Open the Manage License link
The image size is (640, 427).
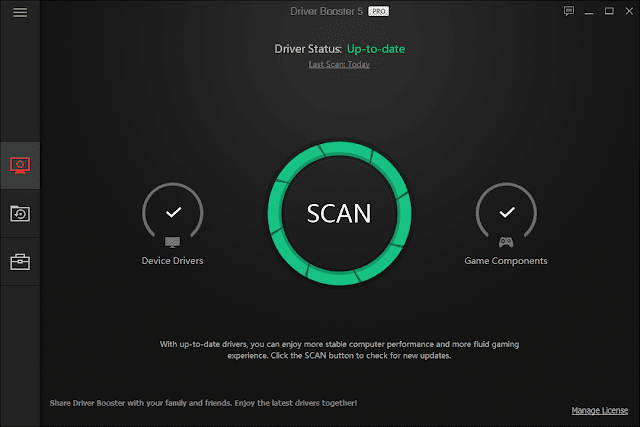point(600,410)
